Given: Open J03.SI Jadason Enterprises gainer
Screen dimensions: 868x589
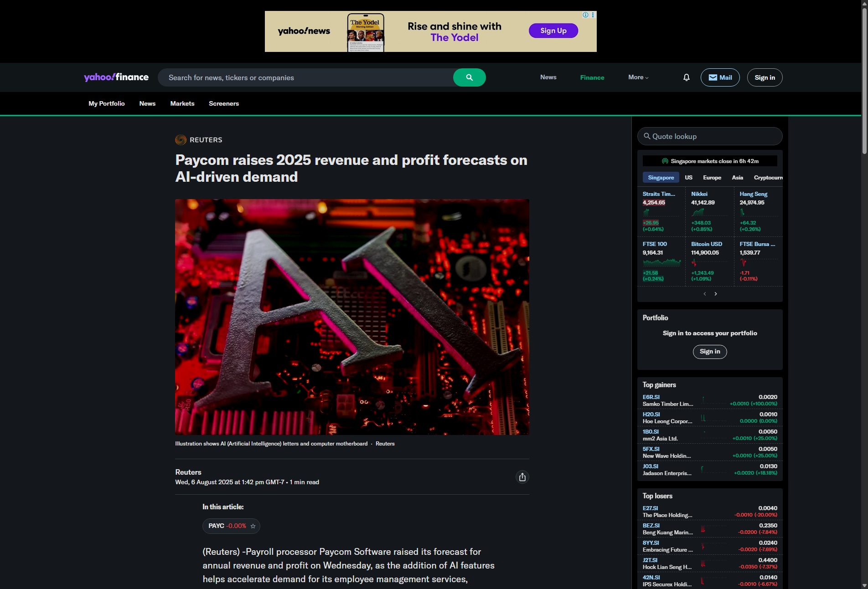Looking at the screenshot, I should tap(710, 470).
